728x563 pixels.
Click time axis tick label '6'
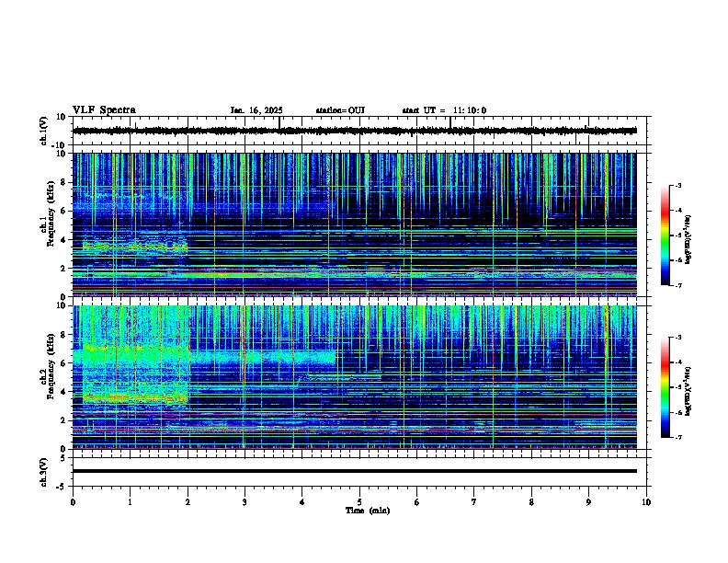pyautogui.click(x=417, y=502)
